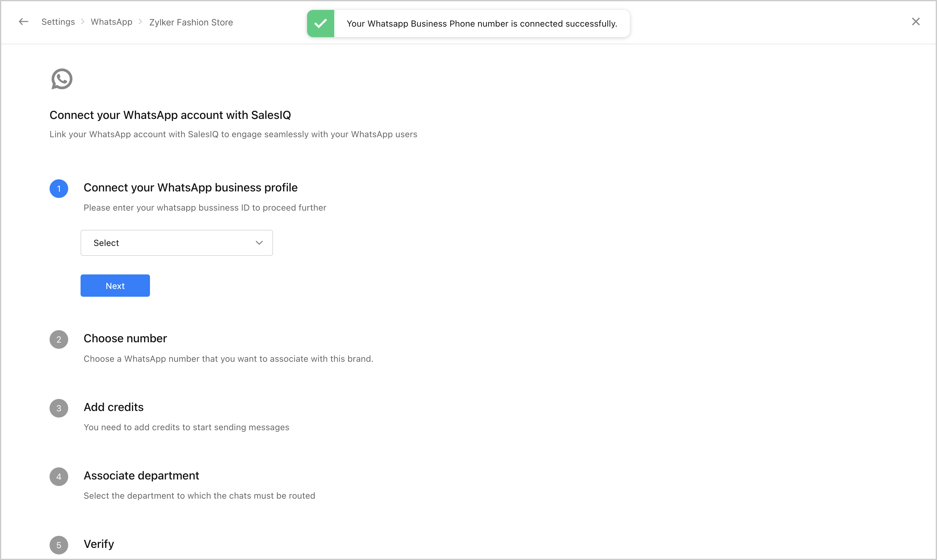Expand the Add credits step

[x=114, y=407]
